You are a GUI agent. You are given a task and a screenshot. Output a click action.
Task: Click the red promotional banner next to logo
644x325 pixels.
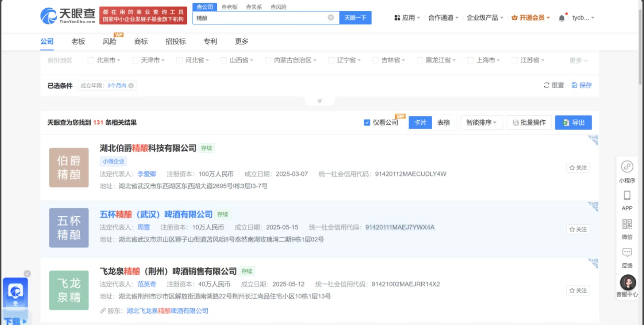click(x=143, y=15)
